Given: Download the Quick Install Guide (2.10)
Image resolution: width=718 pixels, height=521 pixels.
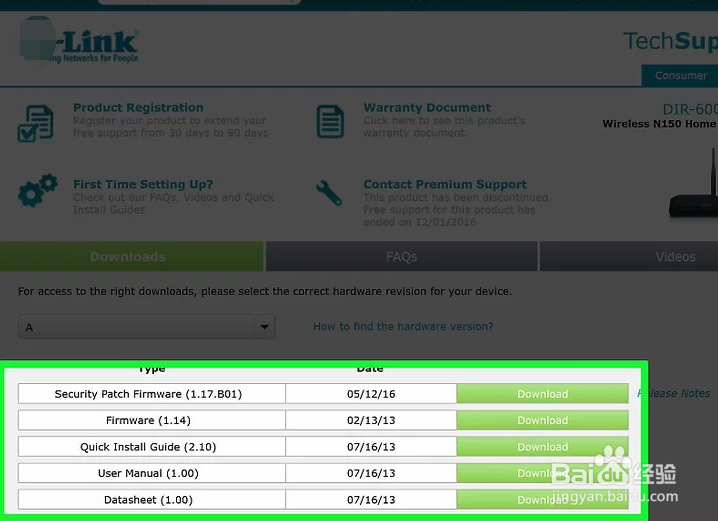Looking at the screenshot, I should 542,447.
